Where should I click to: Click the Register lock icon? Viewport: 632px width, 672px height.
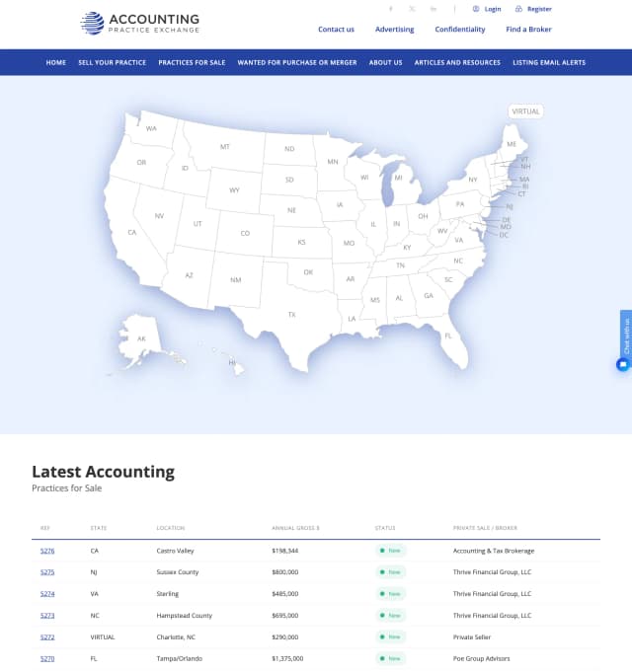519,9
